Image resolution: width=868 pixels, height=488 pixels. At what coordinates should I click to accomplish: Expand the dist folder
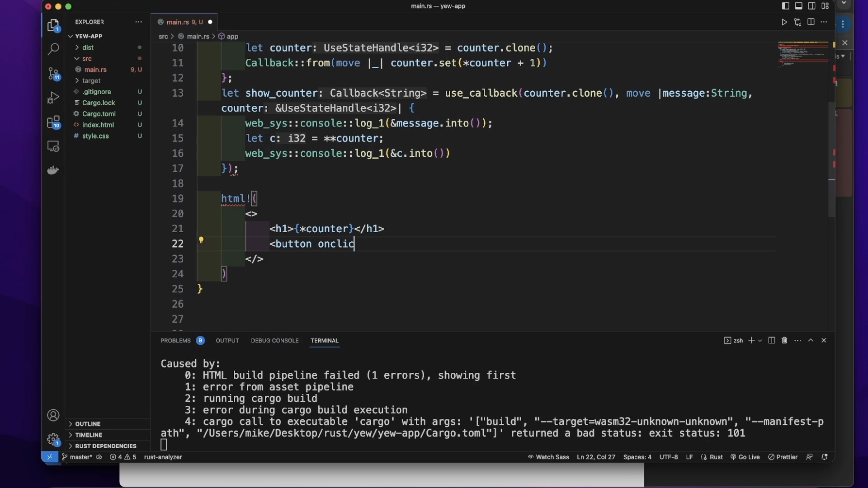[88, 47]
